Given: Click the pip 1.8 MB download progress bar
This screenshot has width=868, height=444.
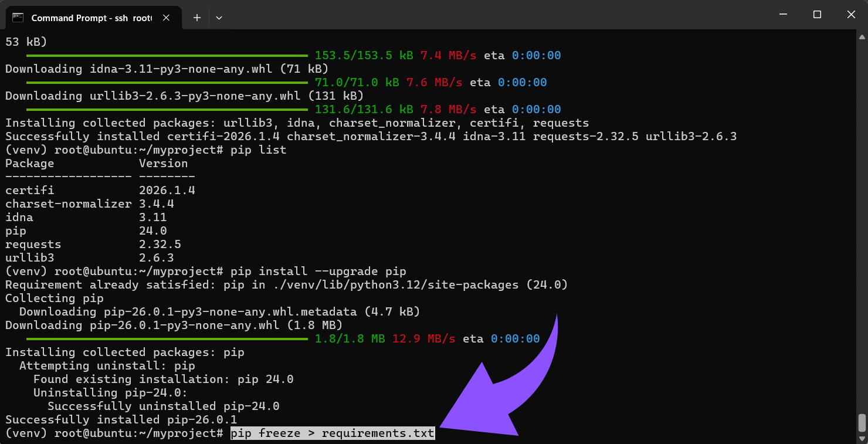Looking at the screenshot, I should pos(167,338).
